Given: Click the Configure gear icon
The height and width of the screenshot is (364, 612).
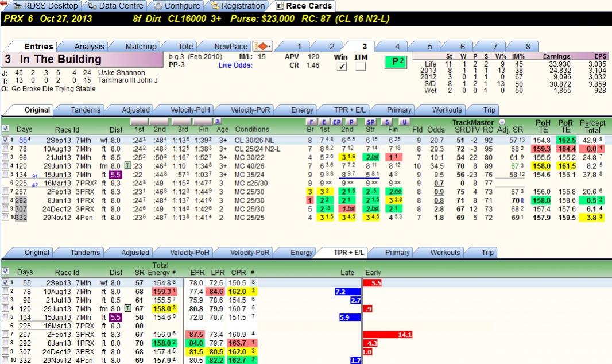Looking at the screenshot, I should 158,6.
